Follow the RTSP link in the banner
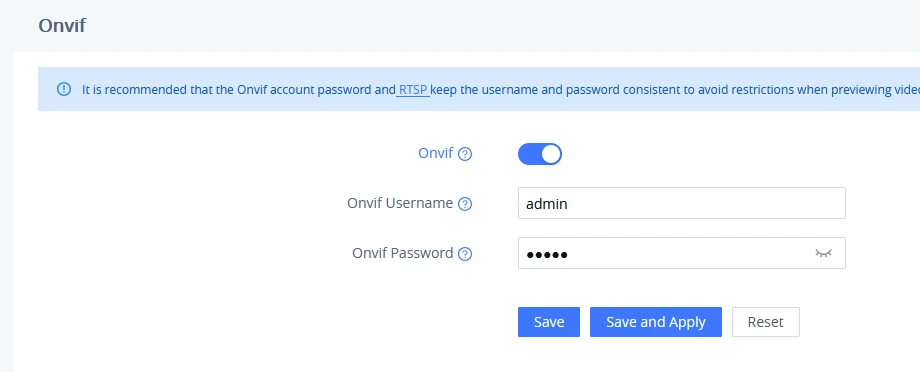 413,90
